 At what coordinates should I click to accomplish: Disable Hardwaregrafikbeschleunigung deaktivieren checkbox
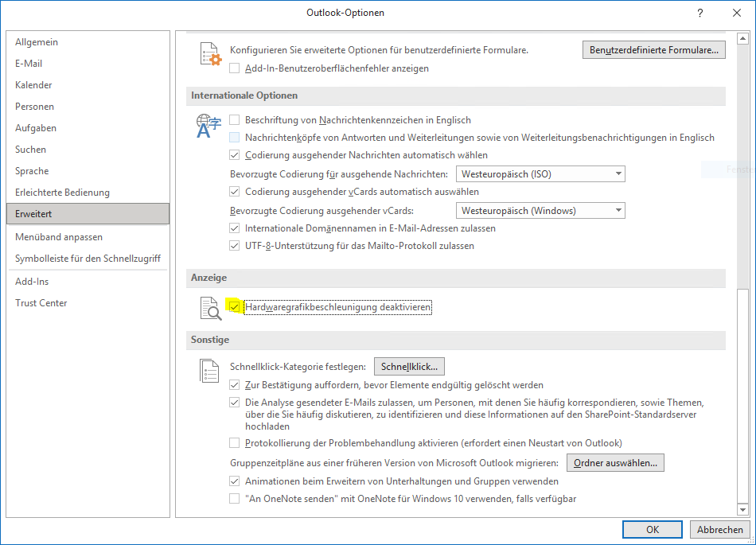[235, 307]
